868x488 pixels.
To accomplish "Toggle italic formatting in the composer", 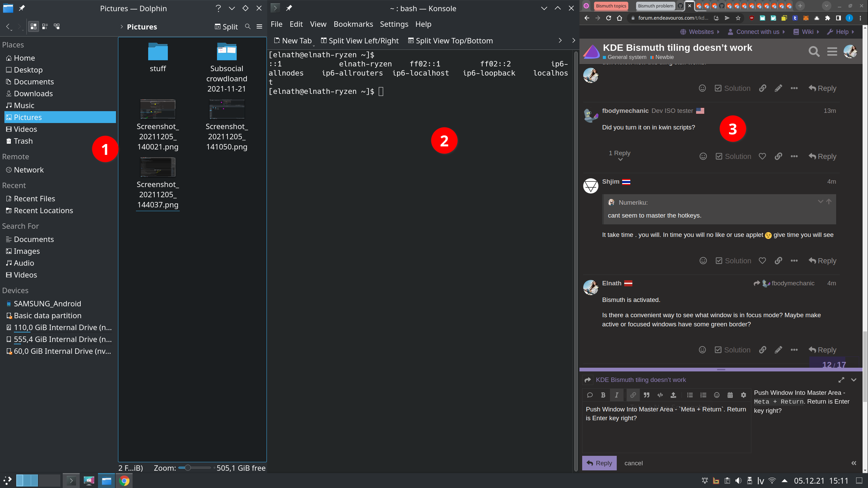I will [x=617, y=395].
